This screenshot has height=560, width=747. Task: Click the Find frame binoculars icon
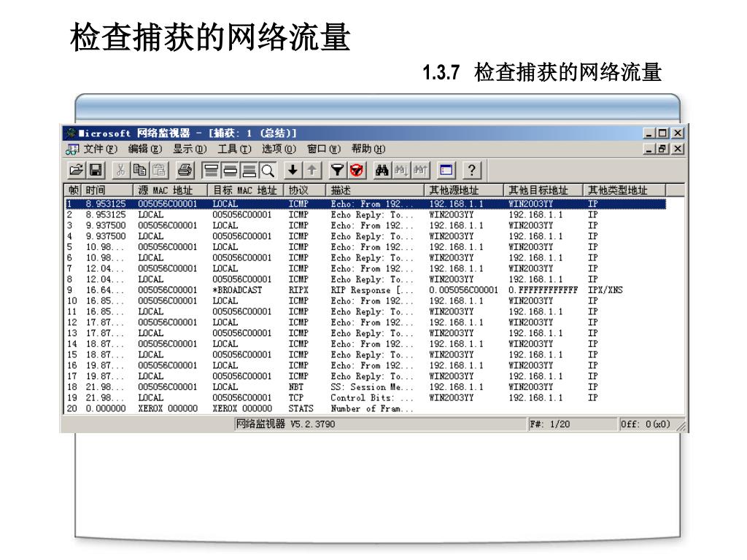point(382,170)
